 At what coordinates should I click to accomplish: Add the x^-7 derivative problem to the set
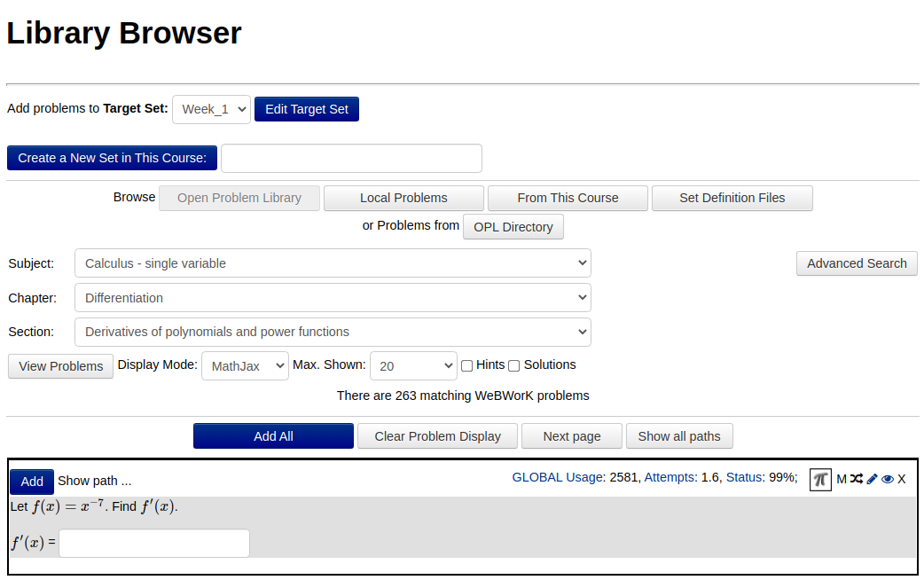click(x=32, y=482)
